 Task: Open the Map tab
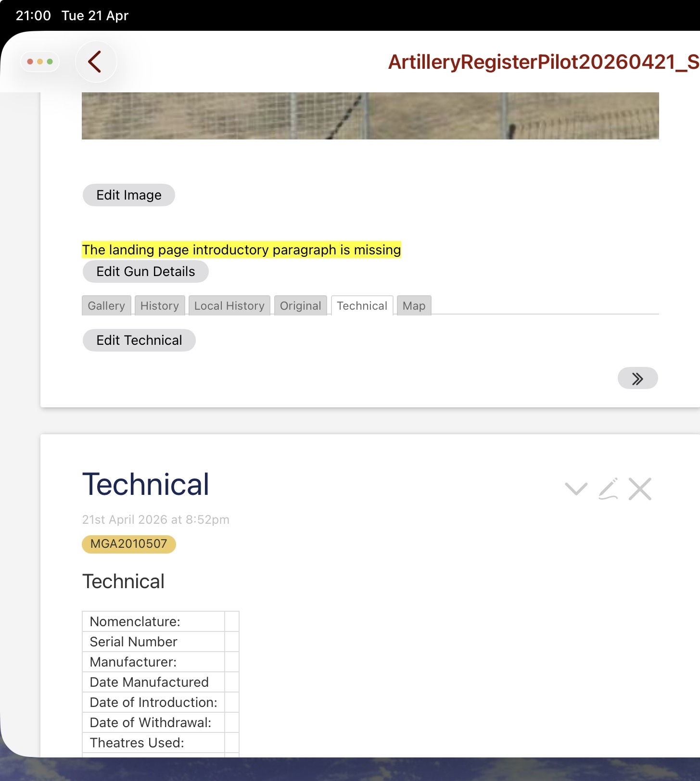[x=414, y=306]
